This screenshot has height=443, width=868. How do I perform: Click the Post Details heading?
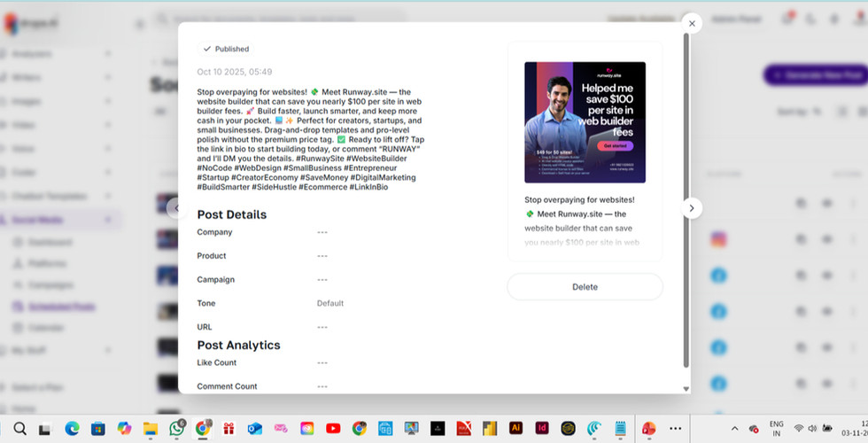click(232, 214)
